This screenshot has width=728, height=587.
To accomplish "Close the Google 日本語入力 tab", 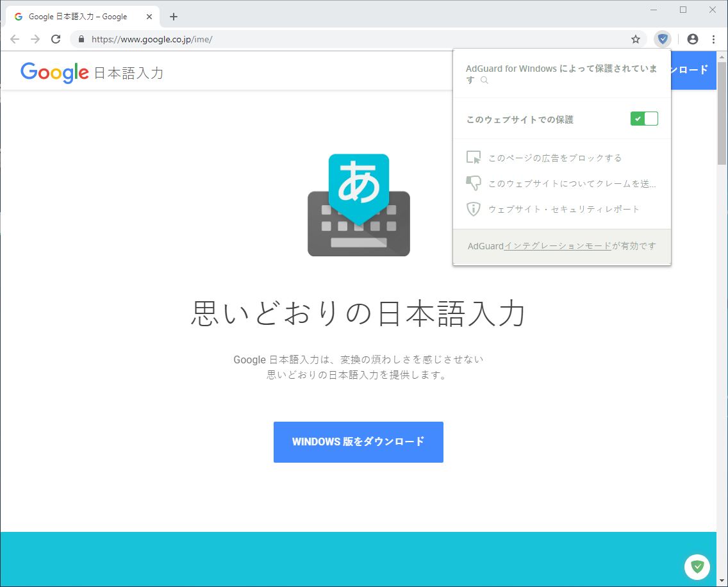I will (149, 17).
